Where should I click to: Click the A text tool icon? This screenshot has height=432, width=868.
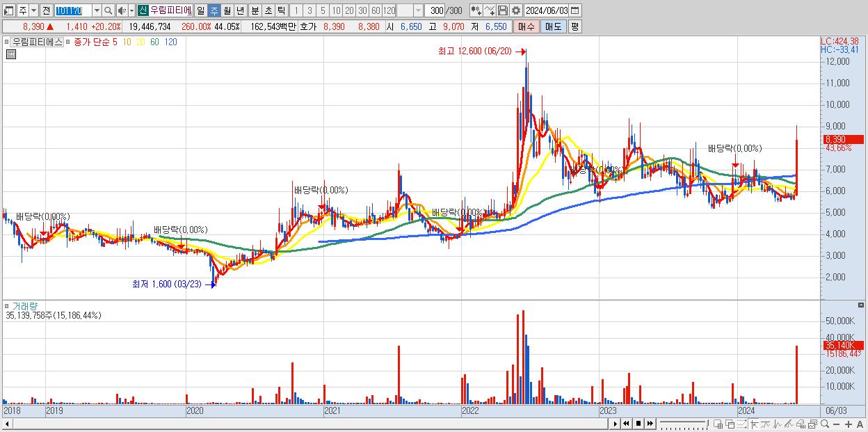tap(860, 424)
